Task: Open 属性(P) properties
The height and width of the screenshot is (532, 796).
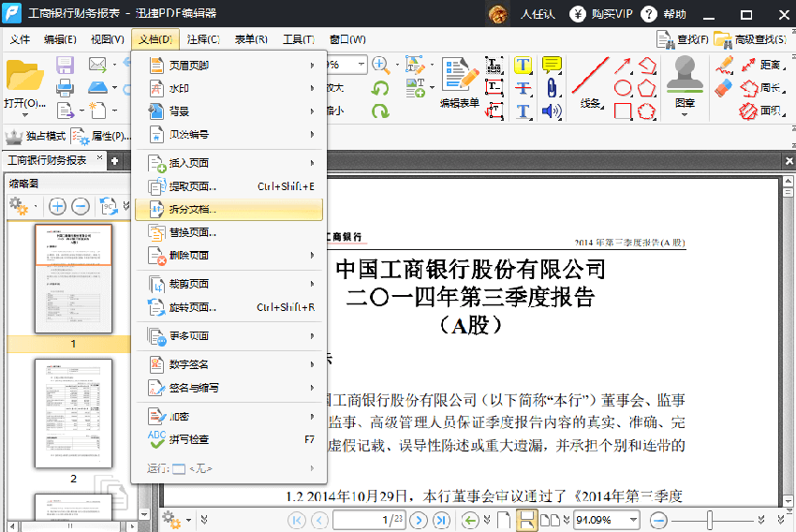Action: (x=101, y=136)
